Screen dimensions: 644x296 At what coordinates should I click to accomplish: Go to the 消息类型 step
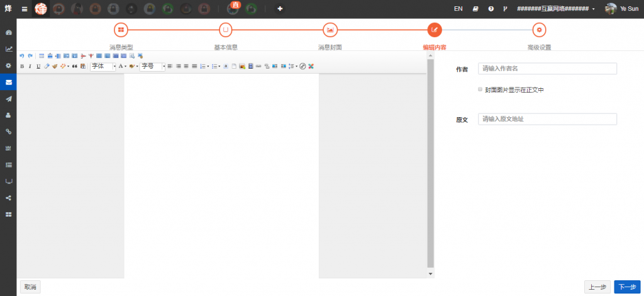pyautogui.click(x=121, y=30)
